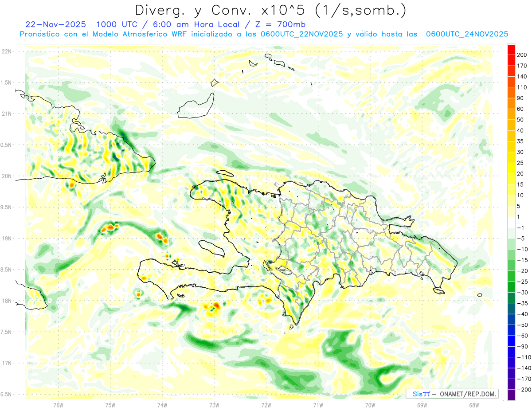The image size is (532, 411).
Task: Click the title 'Diverg. y Conv. x10^5 (1/s,somb.)'
Action: click(x=270, y=11)
